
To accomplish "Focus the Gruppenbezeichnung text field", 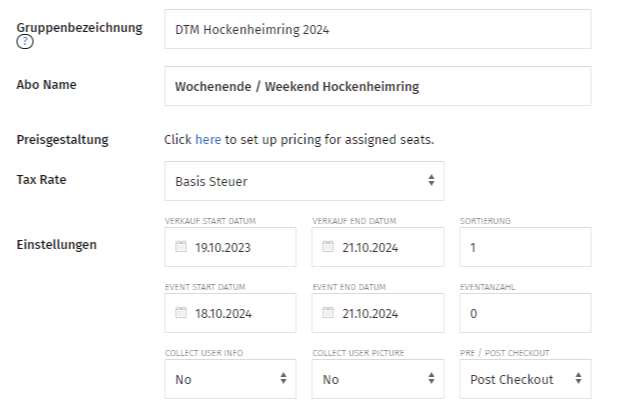I will coord(377,29).
